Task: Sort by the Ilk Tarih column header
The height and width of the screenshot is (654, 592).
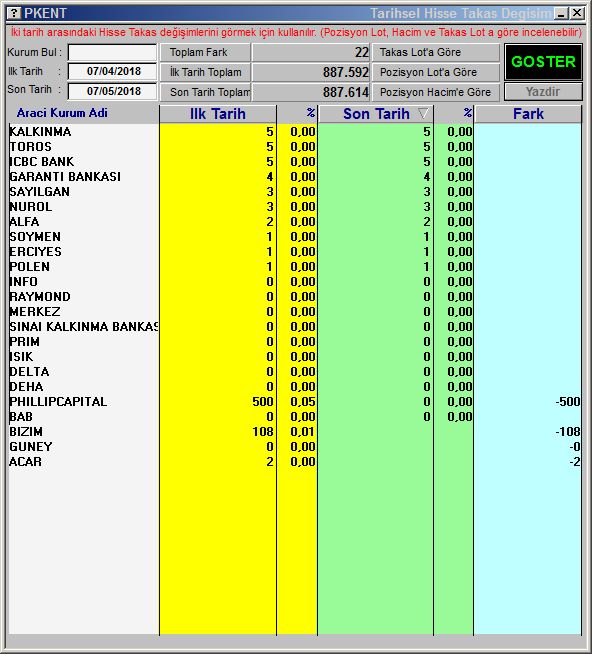Action: (x=218, y=114)
